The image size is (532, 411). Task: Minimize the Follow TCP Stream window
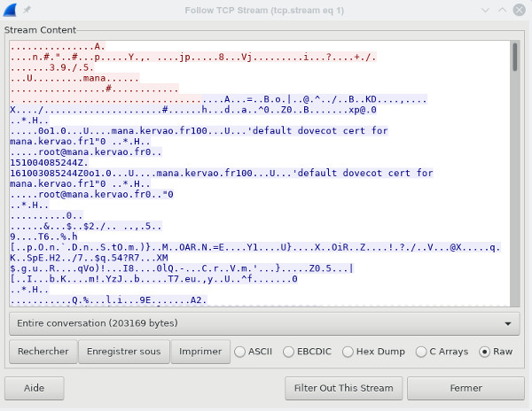tap(483, 10)
